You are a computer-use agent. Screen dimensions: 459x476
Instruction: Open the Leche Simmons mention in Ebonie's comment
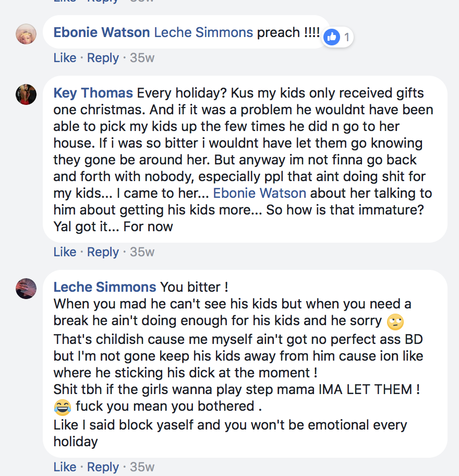coord(203,32)
